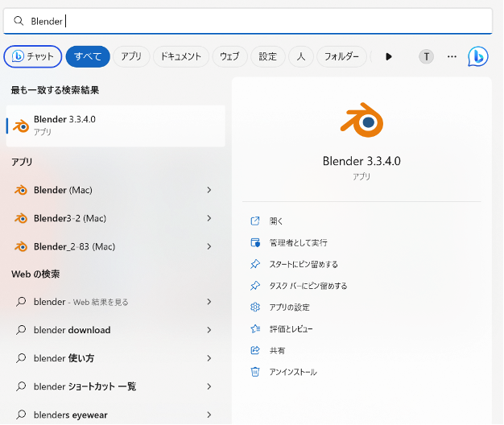Click the trash can icon beside アンインストール
The width and height of the screenshot is (504, 425).
point(255,372)
